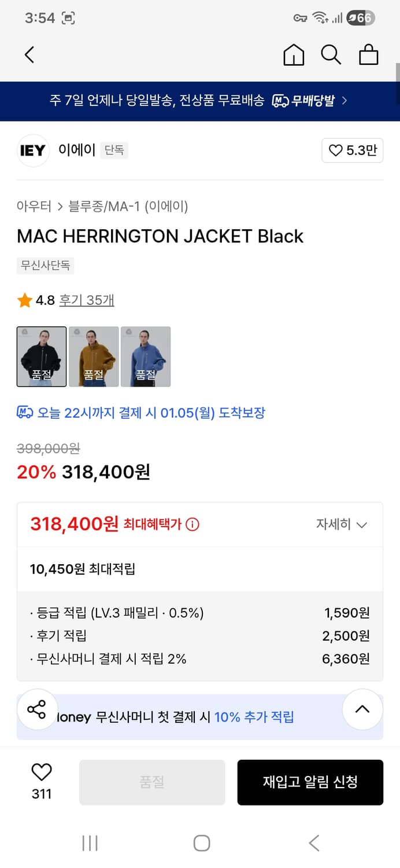Open the Musinsa home icon
Image resolution: width=400 pixels, height=868 pixels.
[294, 54]
